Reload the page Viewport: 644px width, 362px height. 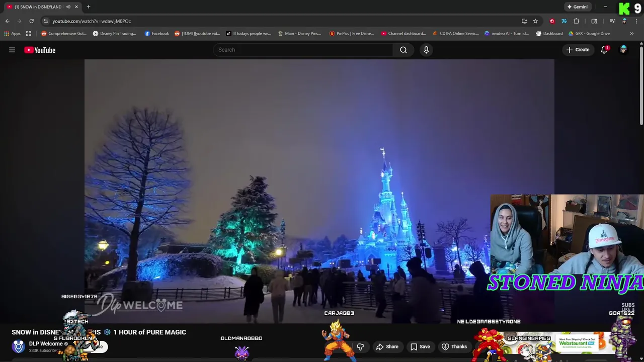coord(31,21)
